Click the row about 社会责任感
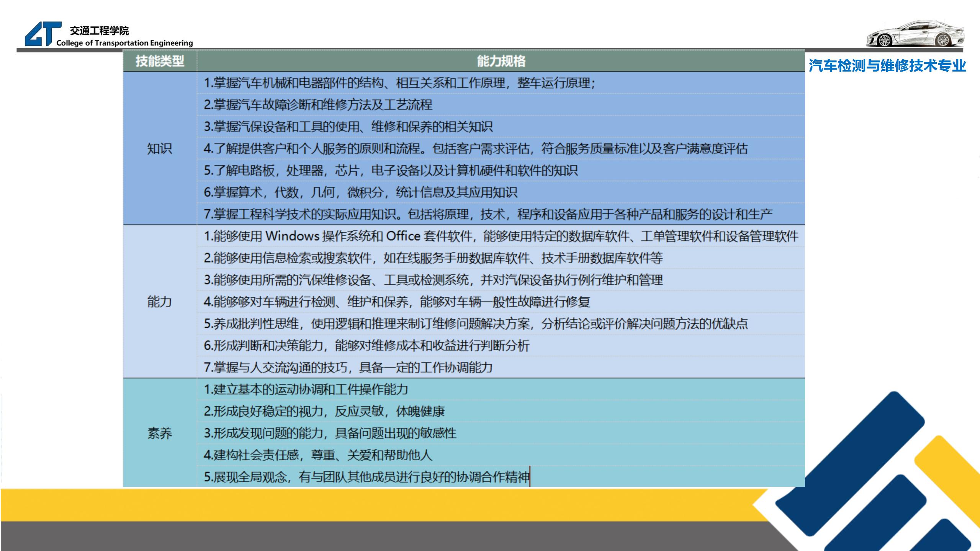The height and width of the screenshot is (551, 980). click(318, 455)
